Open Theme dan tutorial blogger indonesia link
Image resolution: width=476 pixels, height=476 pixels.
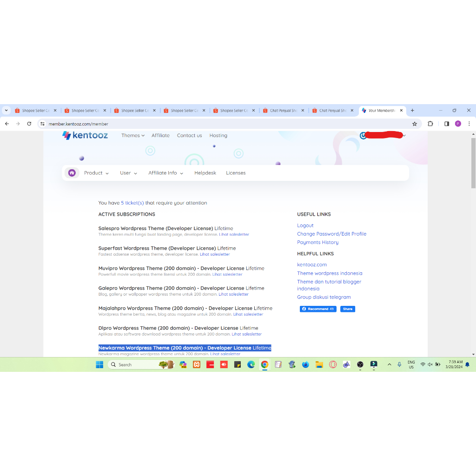click(329, 285)
